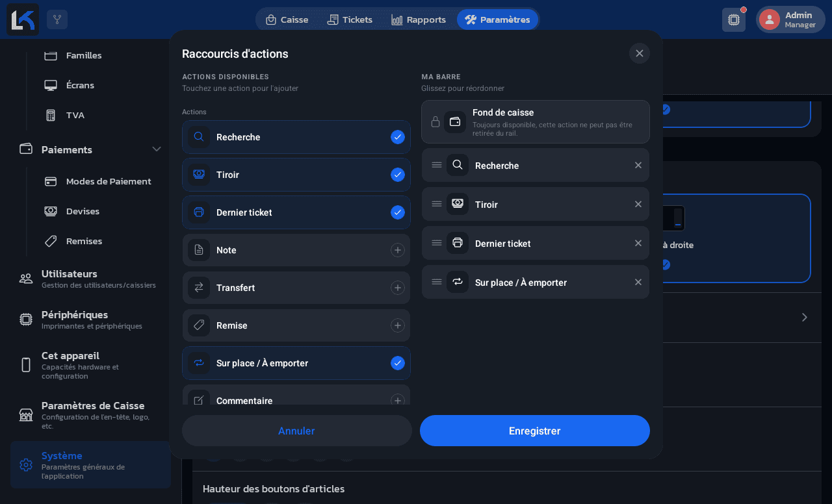Add the Remise action to the bar
Screen dimensions: 832x504
click(x=398, y=325)
